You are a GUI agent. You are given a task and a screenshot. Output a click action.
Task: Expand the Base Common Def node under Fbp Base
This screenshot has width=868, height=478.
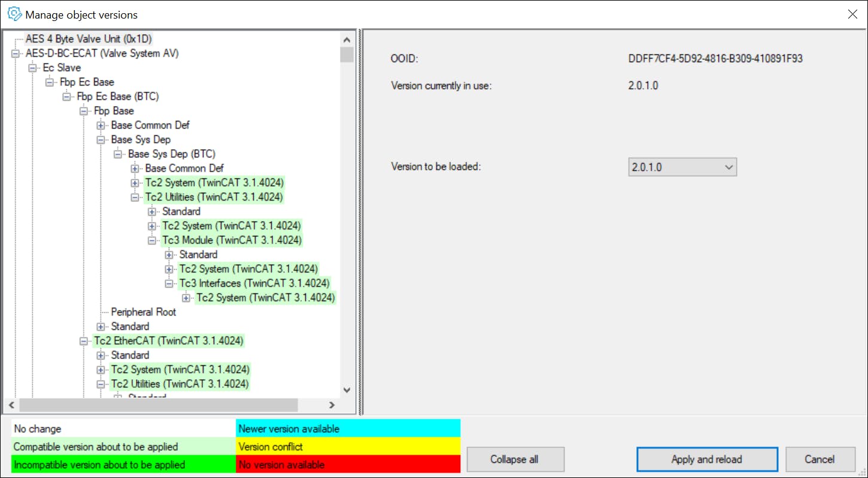[x=101, y=125]
